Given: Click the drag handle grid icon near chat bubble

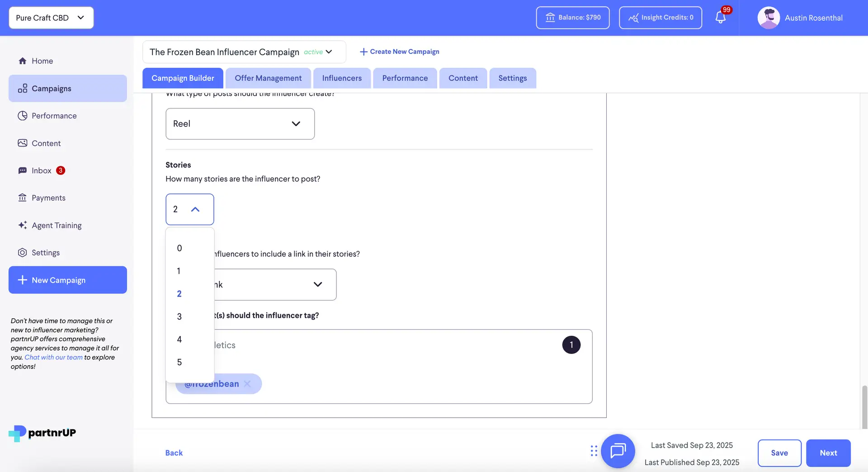Looking at the screenshot, I should [x=594, y=451].
